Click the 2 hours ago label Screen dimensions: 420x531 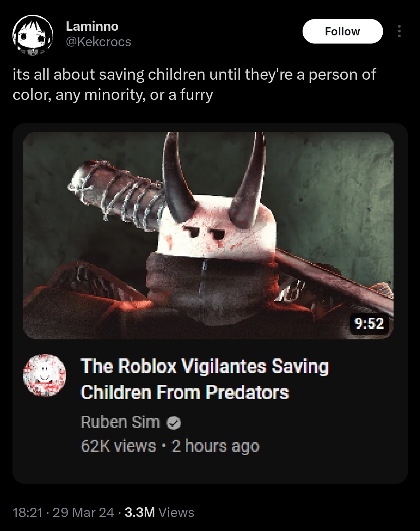tap(215, 446)
